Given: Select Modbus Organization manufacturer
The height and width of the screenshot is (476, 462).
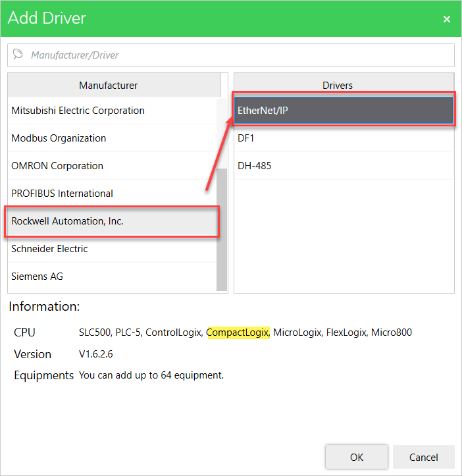Looking at the screenshot, I should coord(113,138).
